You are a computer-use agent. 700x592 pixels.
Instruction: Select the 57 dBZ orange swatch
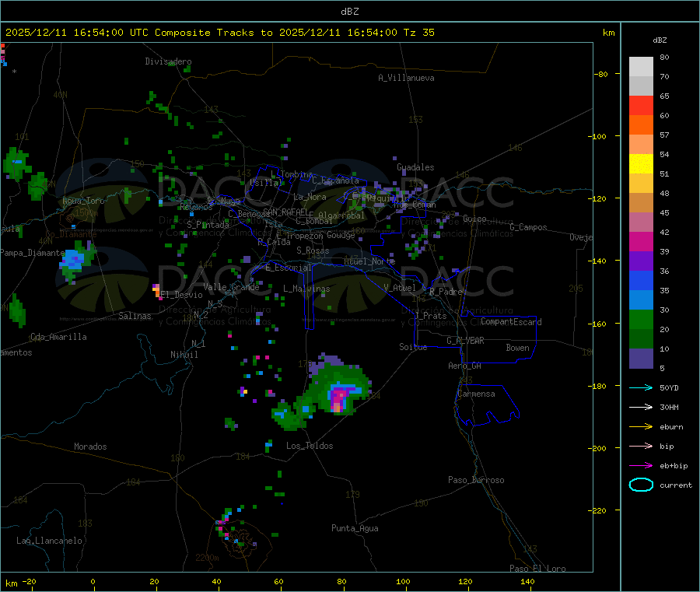click(x=641, y=144)
